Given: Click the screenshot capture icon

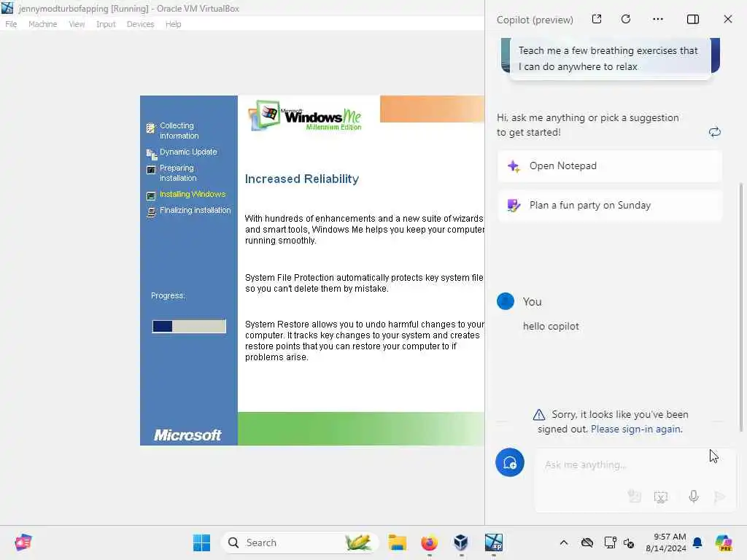Looking at the screenshot, I should click(x=661, y=497).
